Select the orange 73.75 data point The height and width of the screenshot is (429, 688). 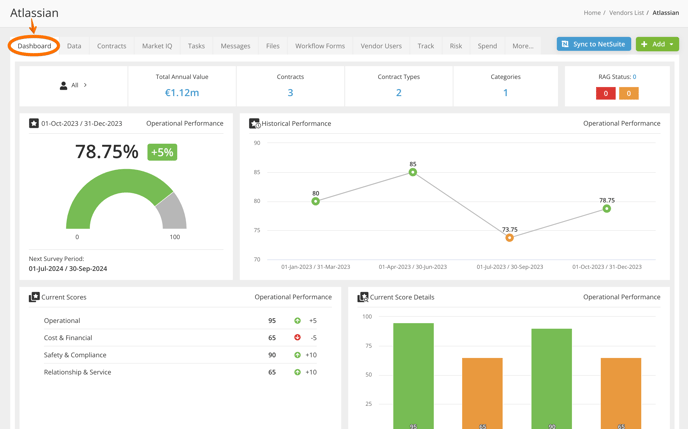coord(509,238)
